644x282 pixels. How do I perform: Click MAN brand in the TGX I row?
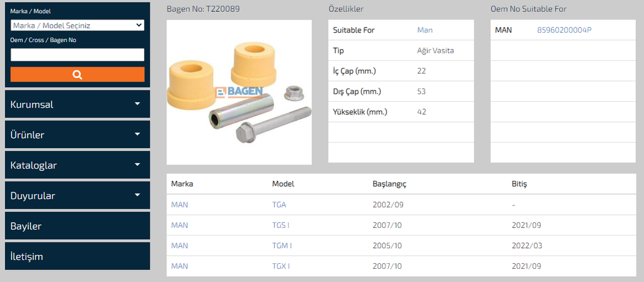pyautogui.click(x=179, y=266)
